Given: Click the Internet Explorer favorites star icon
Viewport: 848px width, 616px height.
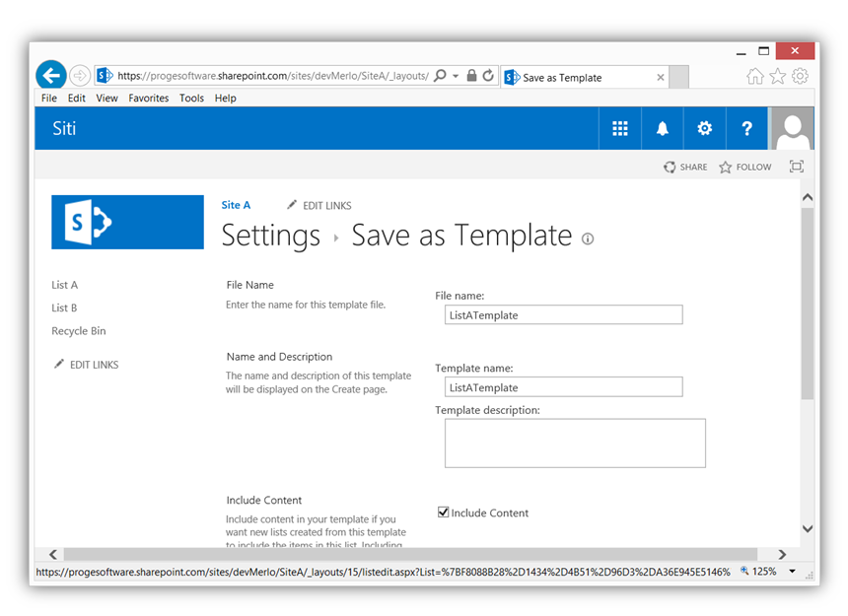Looking at the screenshot, I should point(778,77).
